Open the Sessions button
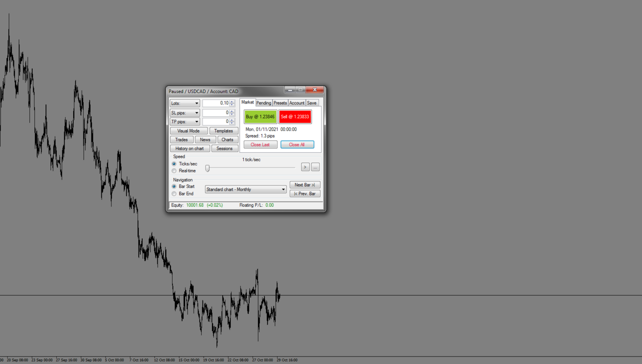The width and height of the screenshot is (642, 364). pyautogui.click(x=224, y=149)
